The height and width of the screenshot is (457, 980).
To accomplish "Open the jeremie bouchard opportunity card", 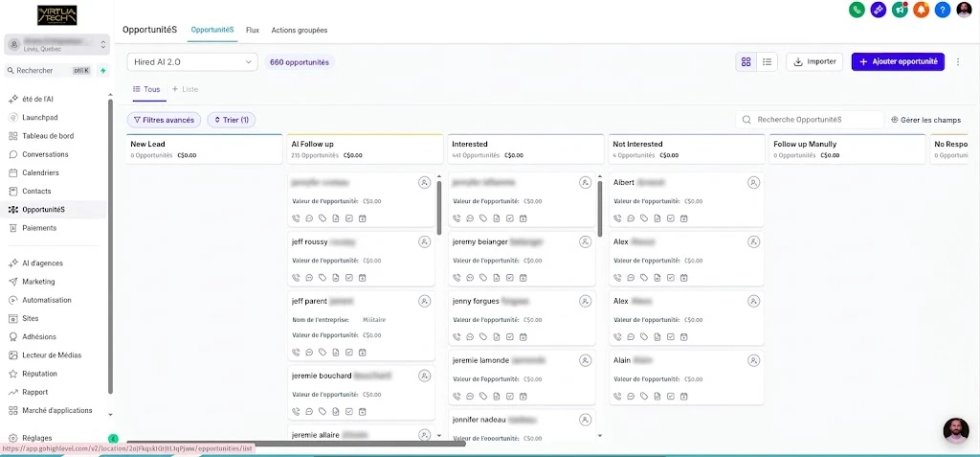I will coord(361,393).
